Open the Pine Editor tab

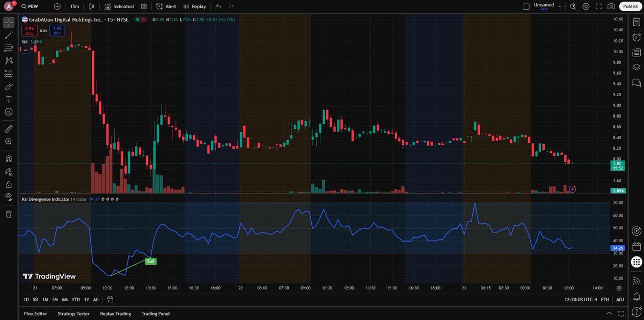(x=36, y=314)
